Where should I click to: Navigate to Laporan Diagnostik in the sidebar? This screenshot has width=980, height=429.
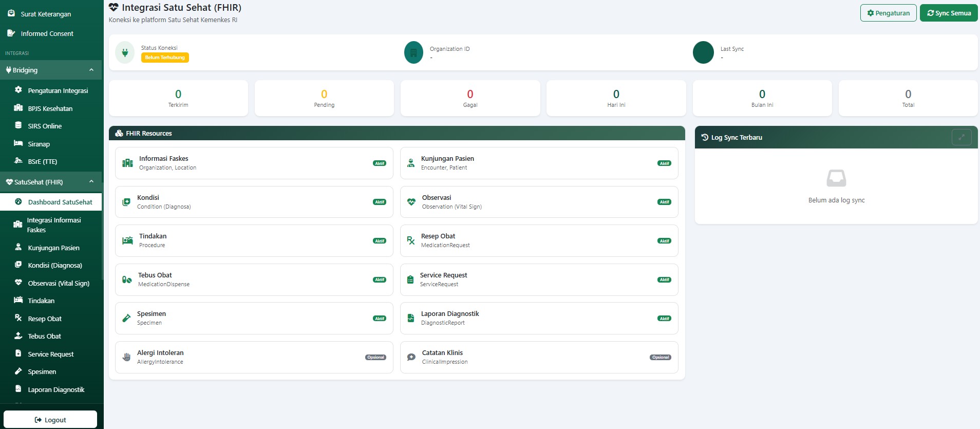point(51,389)
